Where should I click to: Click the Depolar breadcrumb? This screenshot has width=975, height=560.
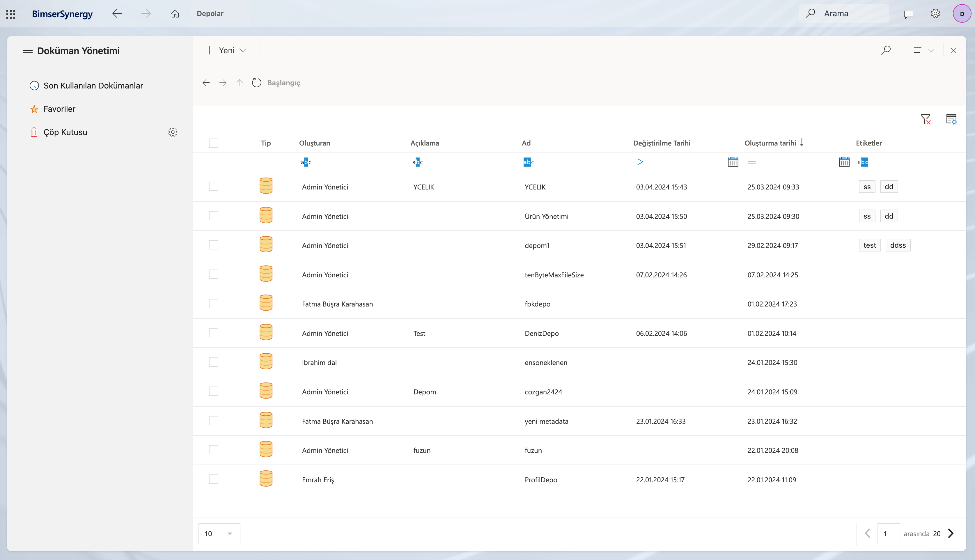point(210,13)
